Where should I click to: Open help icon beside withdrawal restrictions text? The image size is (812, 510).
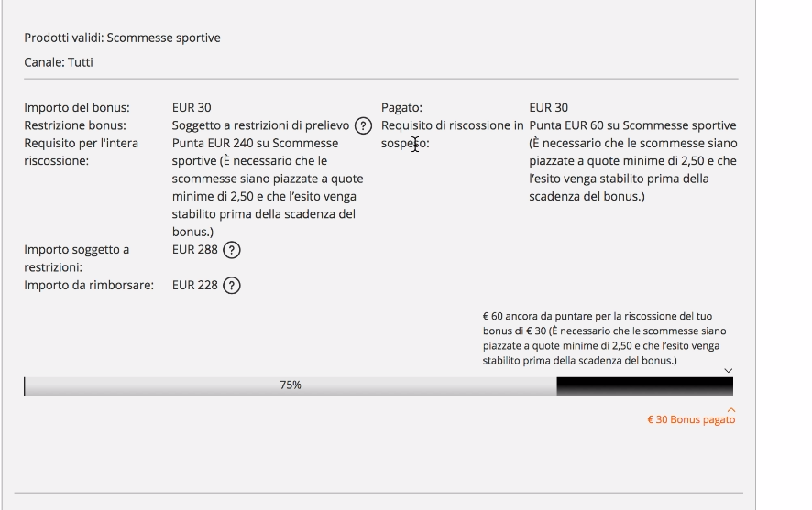tap(363, 125)
